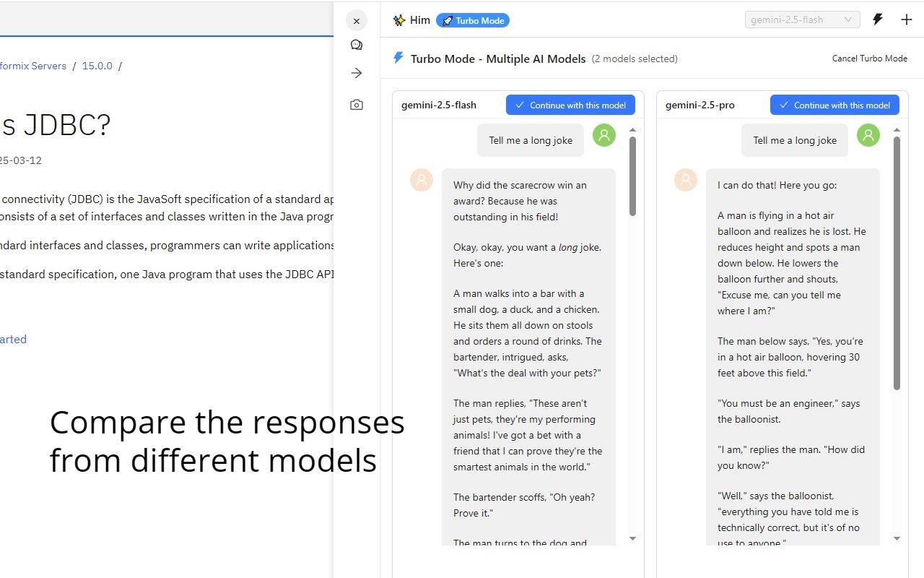
Task: Open the gemini-2.5-flash model dropdown
Action: [x=802, y=20]
